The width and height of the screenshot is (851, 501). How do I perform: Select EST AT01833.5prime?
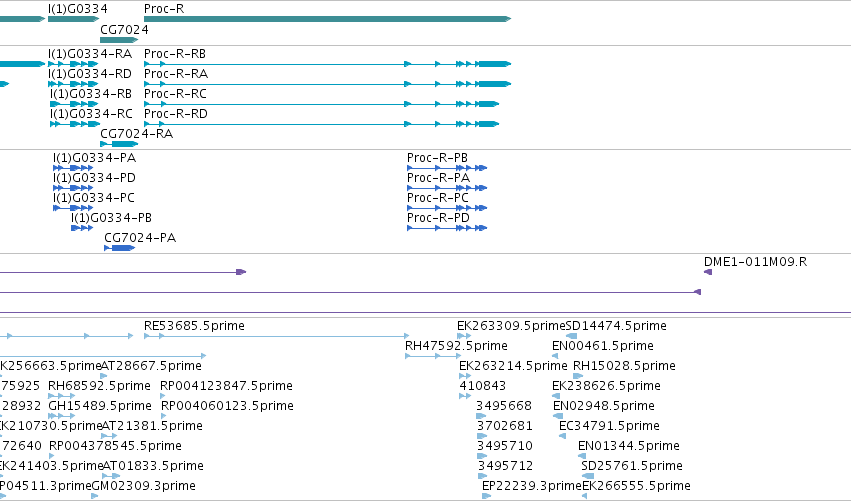[111, 477]
